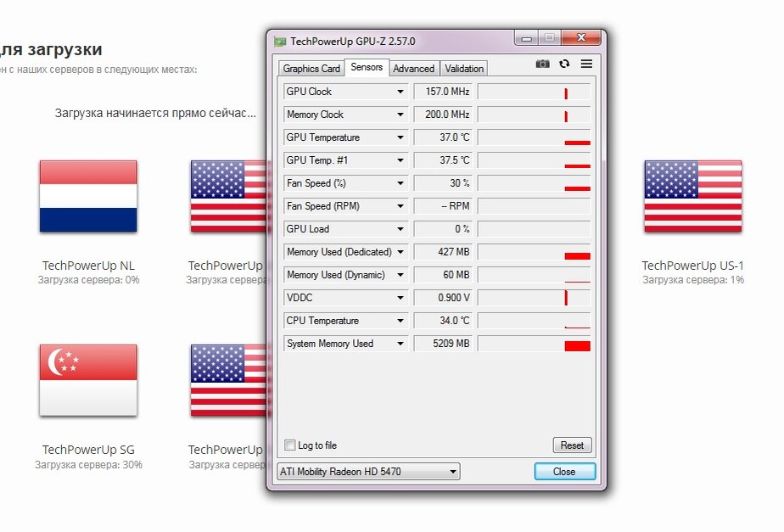Viewport: 784px width, 532px height.
Task: Select the TechPowerUp US-1 flag
Action: pyautogui.click(x=693, y=196)
